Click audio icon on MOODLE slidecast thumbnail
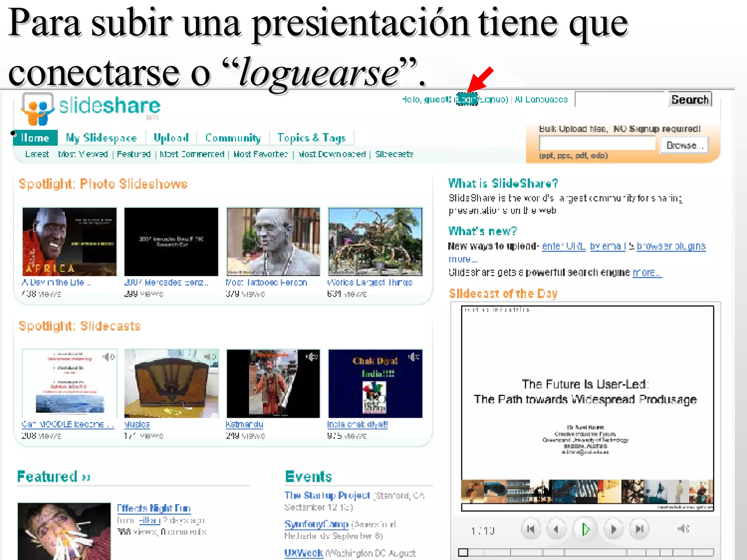The width and height of the screenshot is (747, 560). tap(108, 357)
